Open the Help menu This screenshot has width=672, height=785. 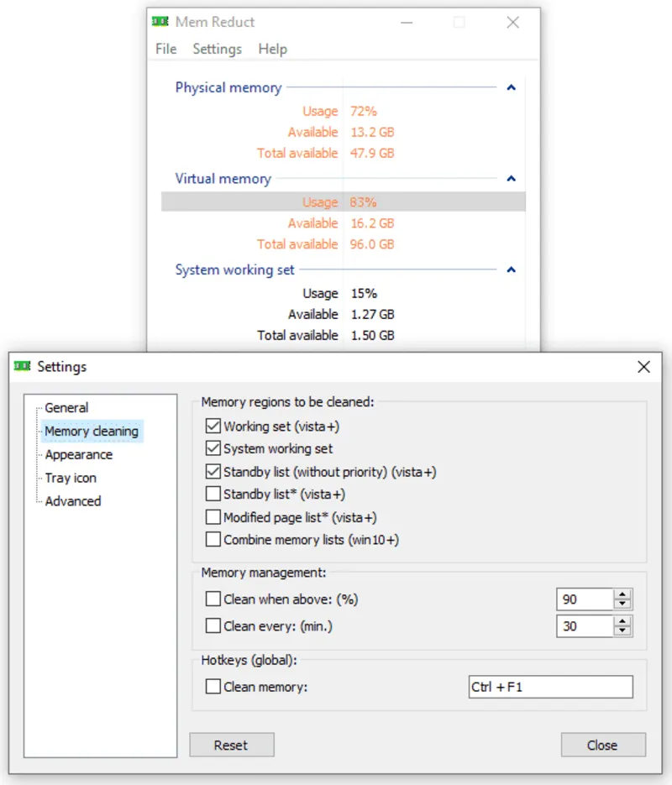(x=272, y=49)
